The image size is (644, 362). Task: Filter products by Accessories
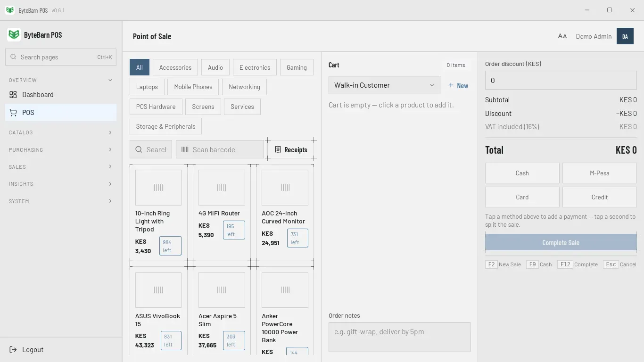tap(175, 67)
